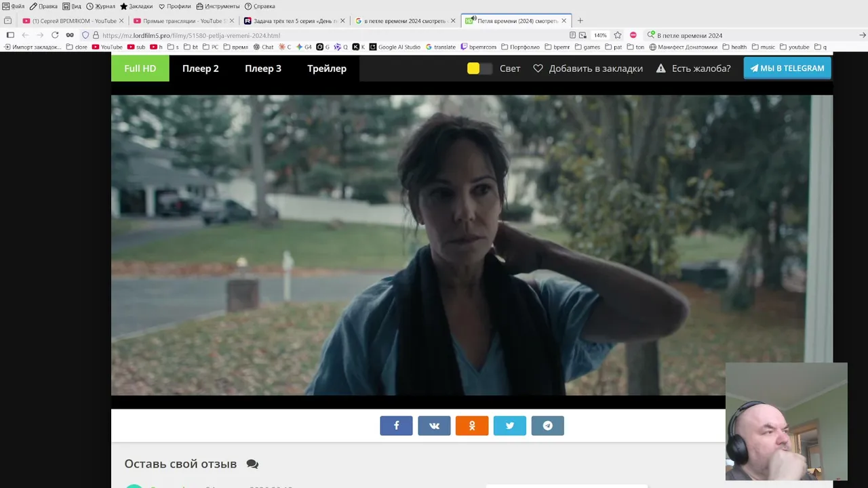Click Добавить в закладки button
This screenshot has width=868, height=488.
tap(588, 68)
